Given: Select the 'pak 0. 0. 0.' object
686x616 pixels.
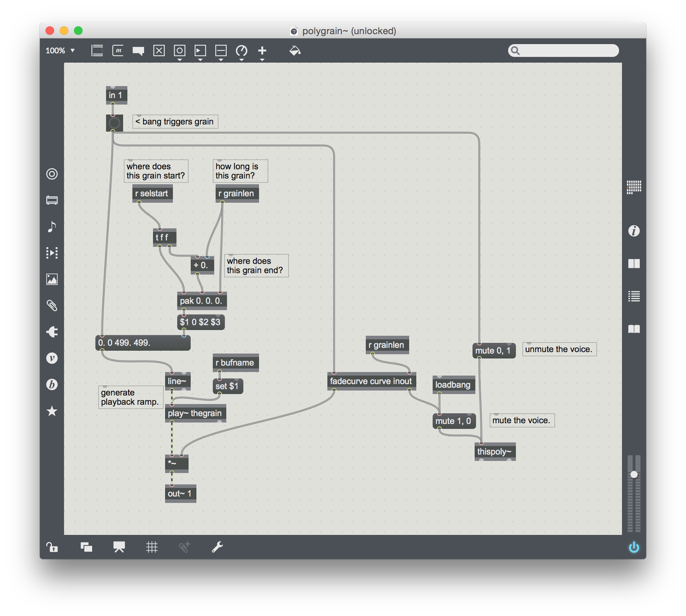Looking at the screenshot, I should (x=202, y=301).
